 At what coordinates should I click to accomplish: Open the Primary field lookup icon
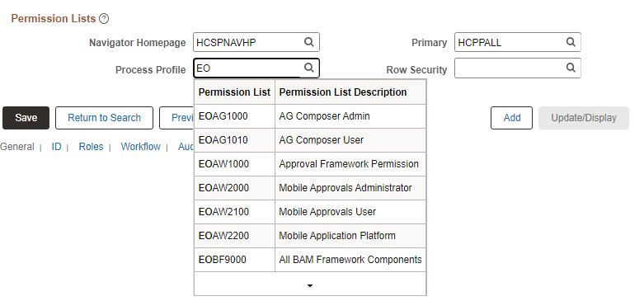coord(571,42)
